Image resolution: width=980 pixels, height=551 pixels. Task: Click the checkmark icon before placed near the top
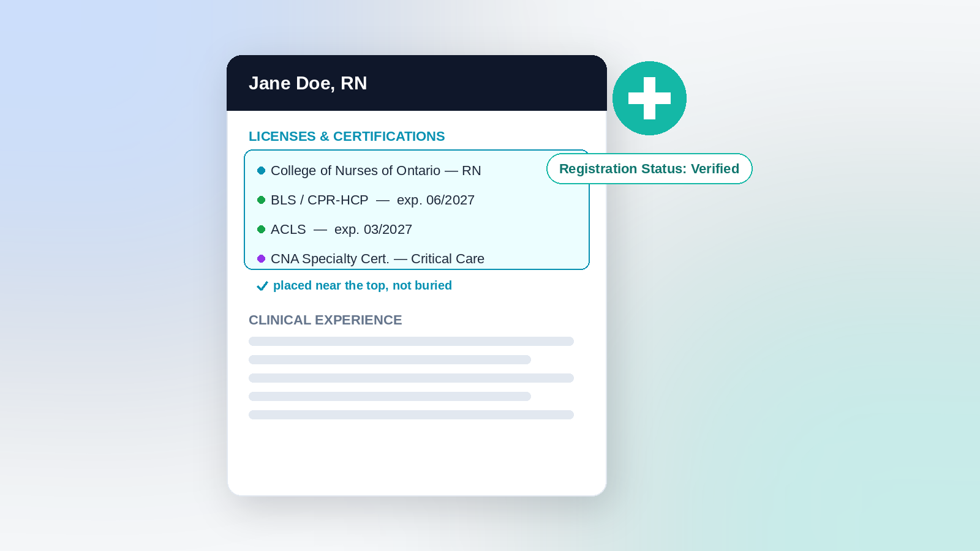(x=262, y=286)
